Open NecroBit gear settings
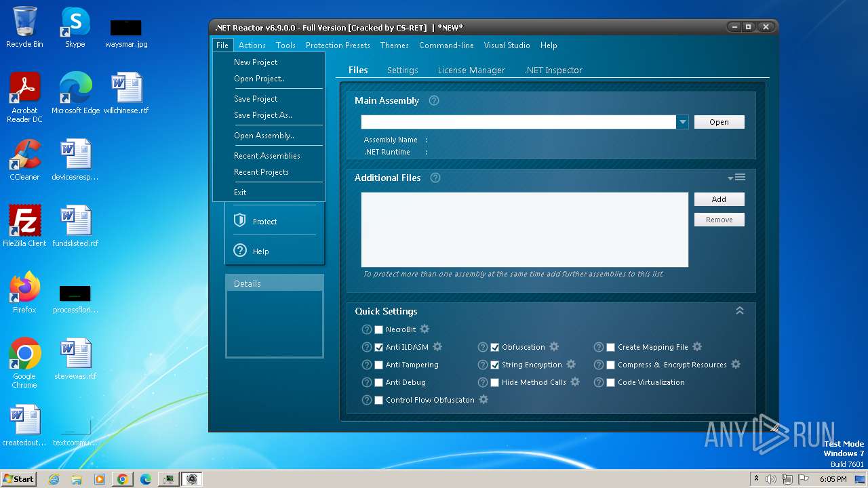The width and height of the screenshot is (868, 488). coord(425,329)
